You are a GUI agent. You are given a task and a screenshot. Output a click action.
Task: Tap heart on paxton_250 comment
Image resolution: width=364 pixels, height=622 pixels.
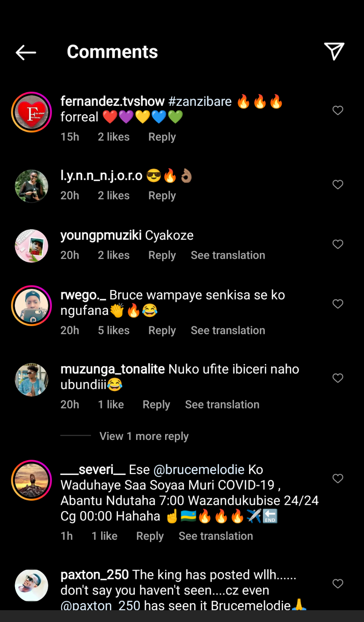coord(338,584)
